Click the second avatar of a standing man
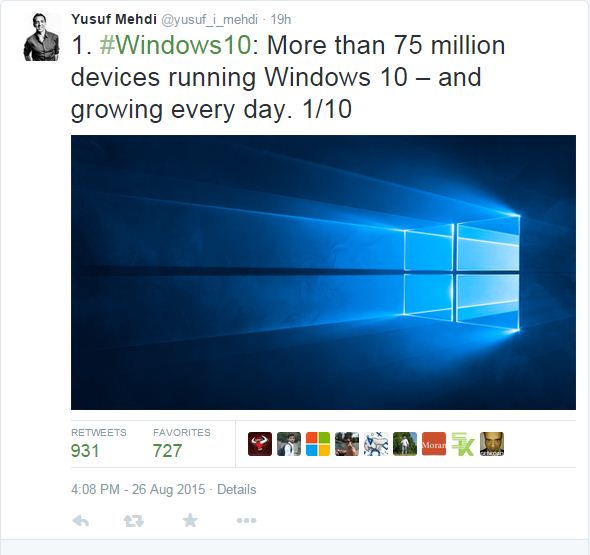This screenshot has width=590, height=555. click(x=289, y=444)
